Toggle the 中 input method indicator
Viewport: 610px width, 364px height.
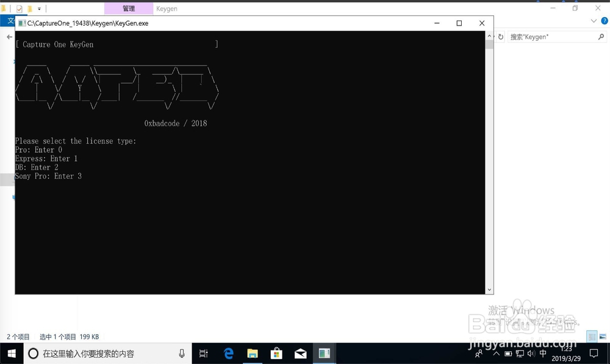[x=543, y=354]
